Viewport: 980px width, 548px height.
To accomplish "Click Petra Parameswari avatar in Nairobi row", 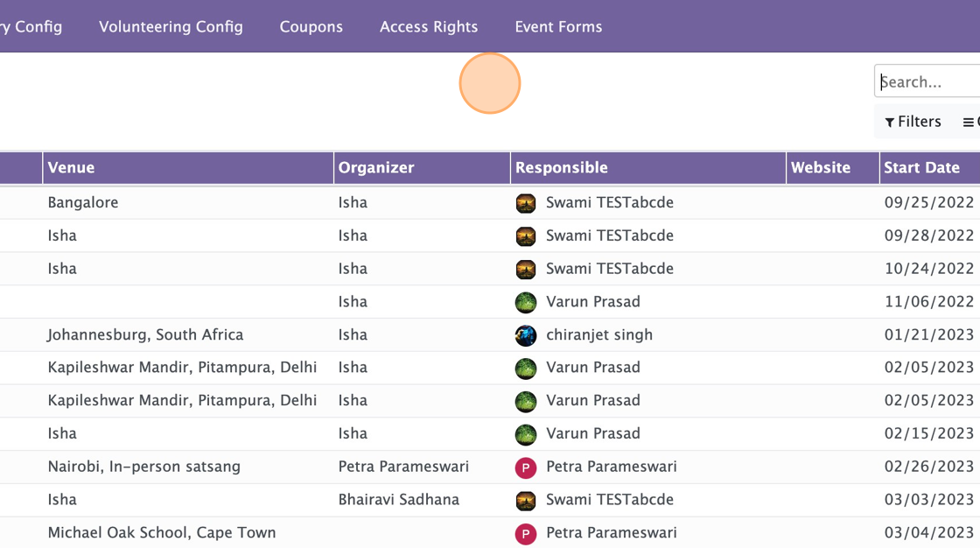I will (526, 468).
